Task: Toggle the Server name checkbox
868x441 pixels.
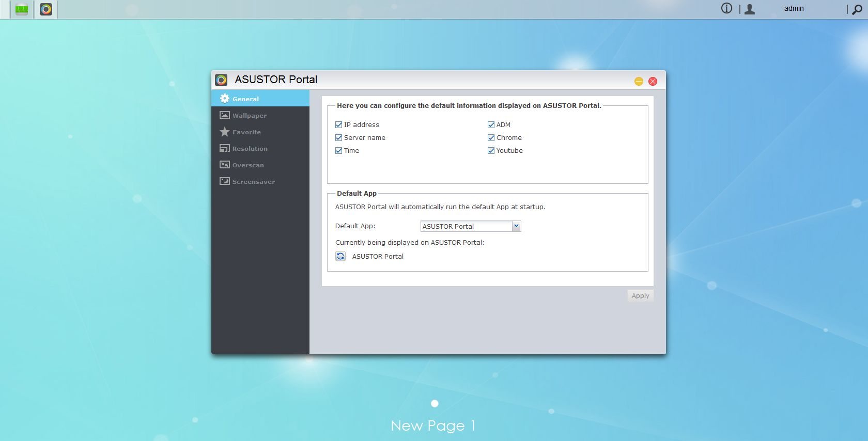Action: [x=339, y=137]
